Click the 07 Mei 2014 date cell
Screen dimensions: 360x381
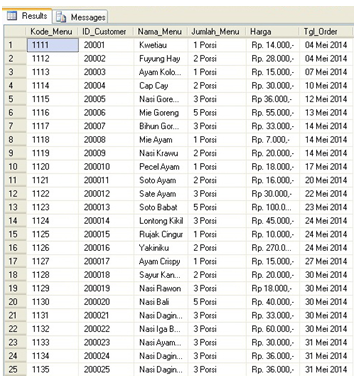(x=326, y=72)
